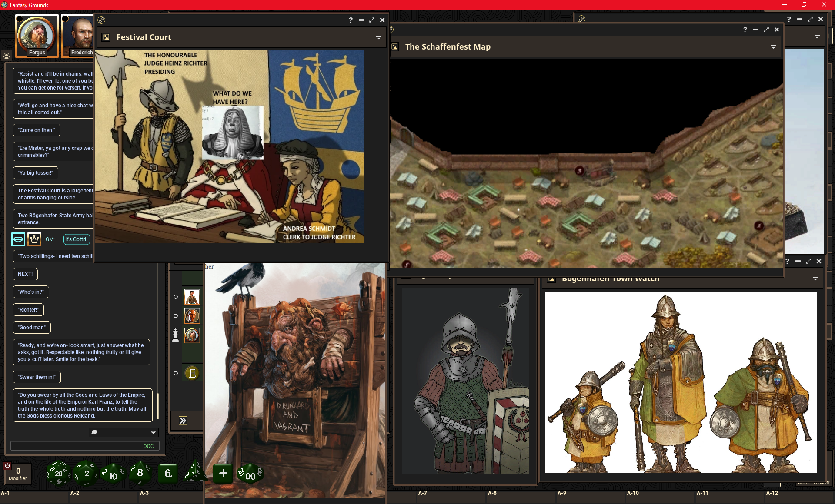The image size is (835, 504).
Task: Roll the percentile d100 dice
Action: pyautogui.click(x=250, y=474)
